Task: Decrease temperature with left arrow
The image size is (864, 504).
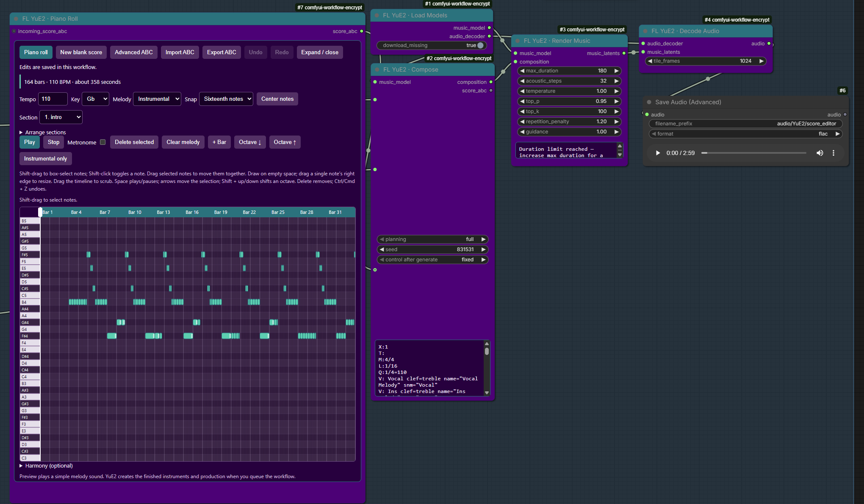Action: [522, 91]
